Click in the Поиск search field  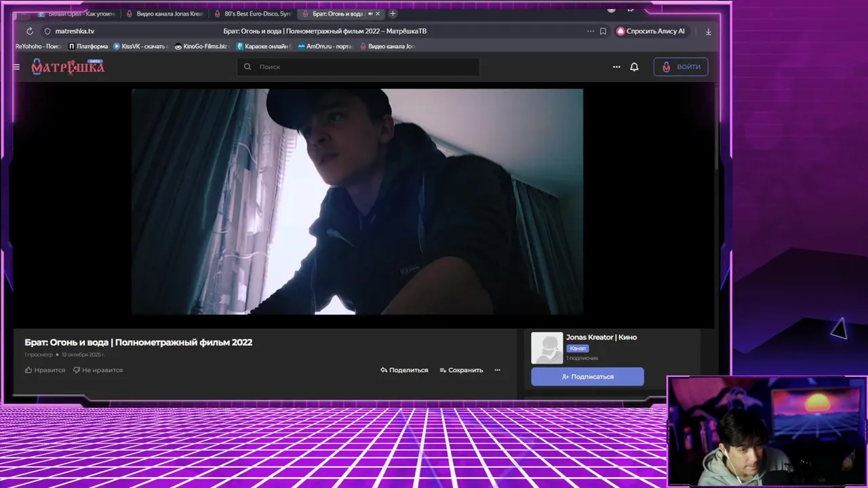(358, 67)
